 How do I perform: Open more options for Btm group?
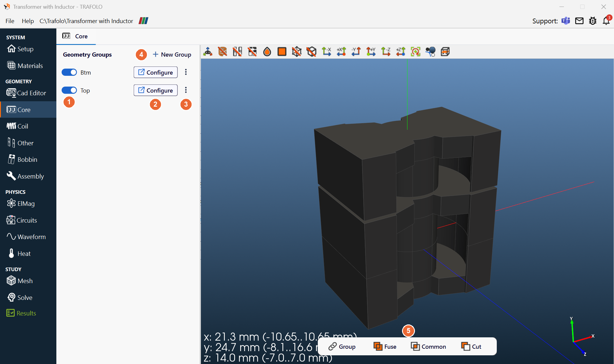click(x=186, y=72)
